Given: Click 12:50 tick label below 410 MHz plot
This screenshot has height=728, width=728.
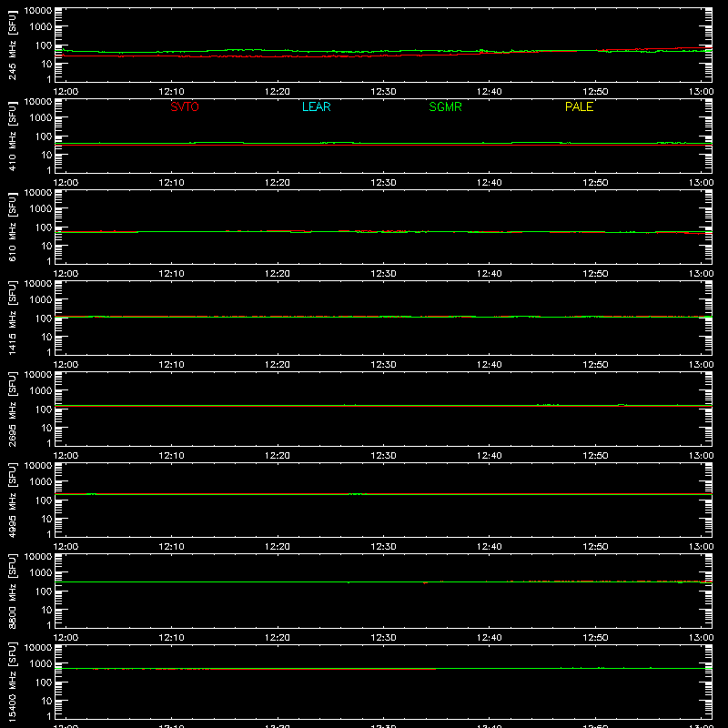Looking at the screenshot, I should [595, 183].
